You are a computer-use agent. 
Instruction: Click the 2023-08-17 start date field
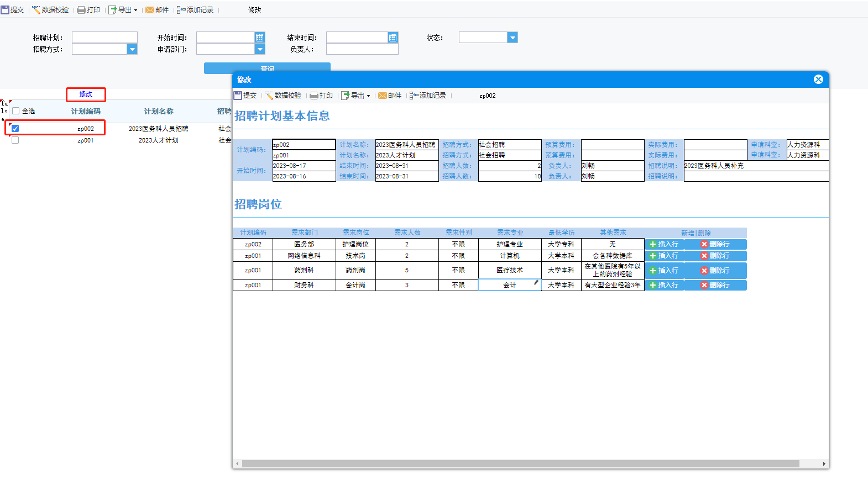[304, 166]
